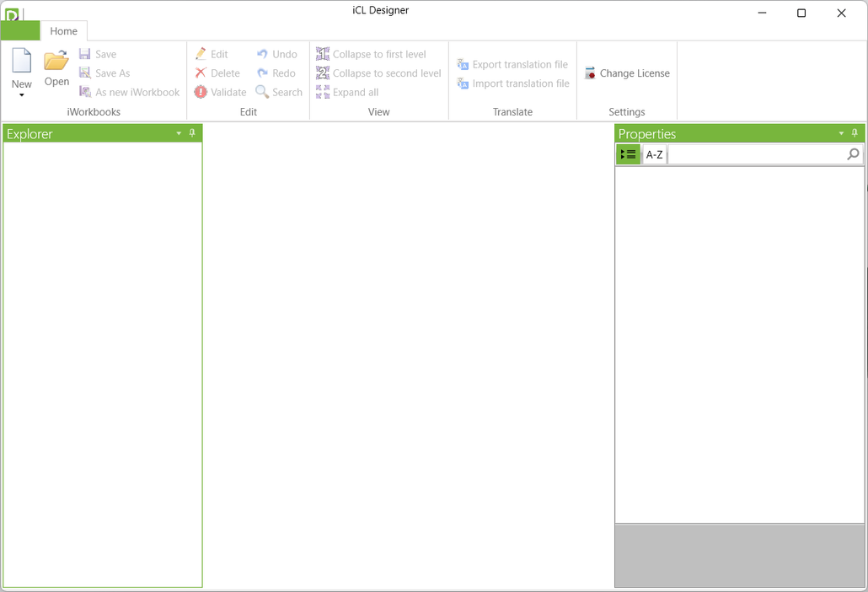Export a translation file
868x592 pixels.
tap(512, 64)
